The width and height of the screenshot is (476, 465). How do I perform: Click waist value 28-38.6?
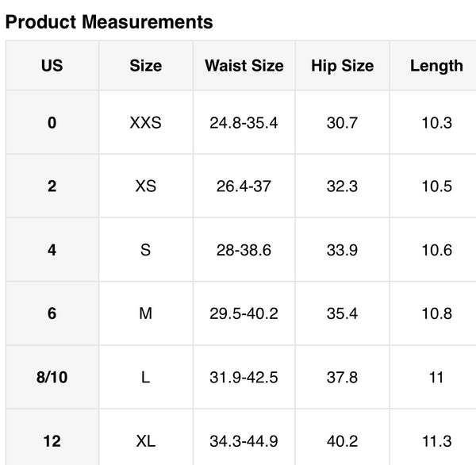point(244,250)
